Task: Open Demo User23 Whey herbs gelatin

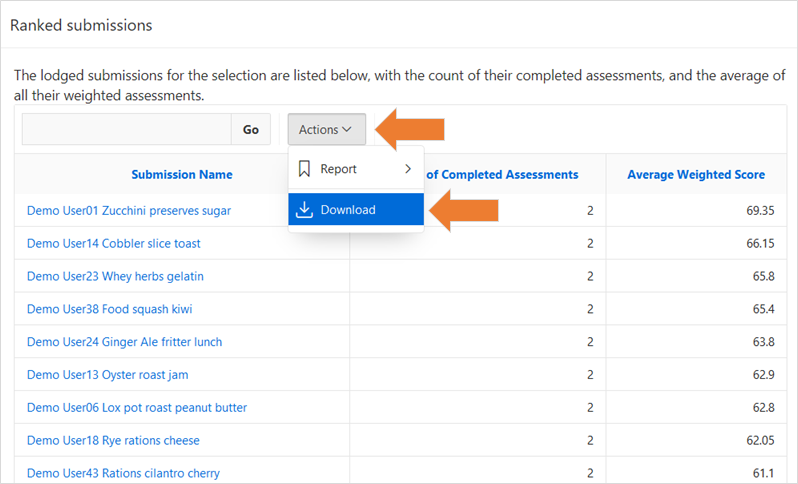Action: tap(115, 277)
